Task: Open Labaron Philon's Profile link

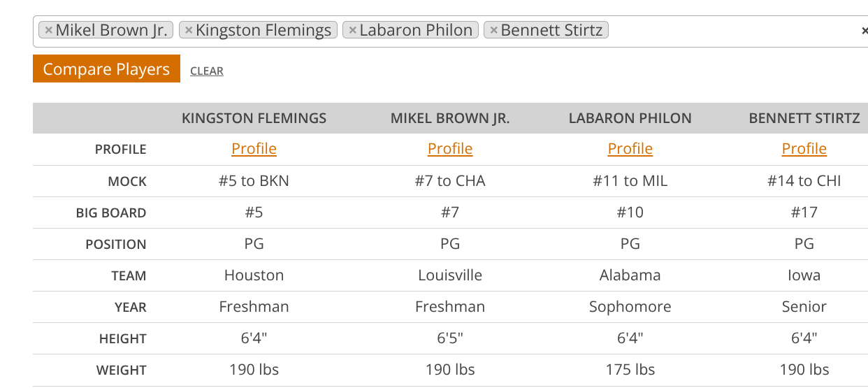Action: [x=630, y=149]
